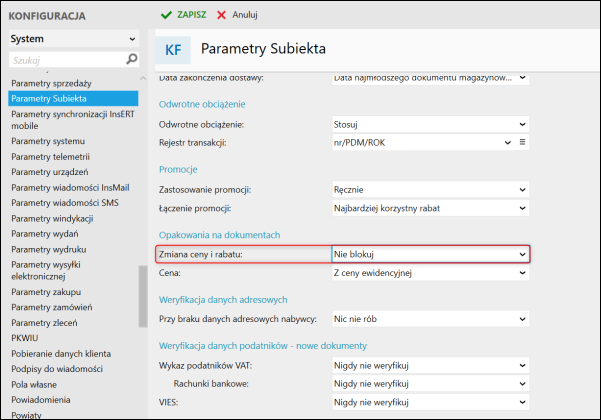Click the Parametry Subiekta page title

263,49
